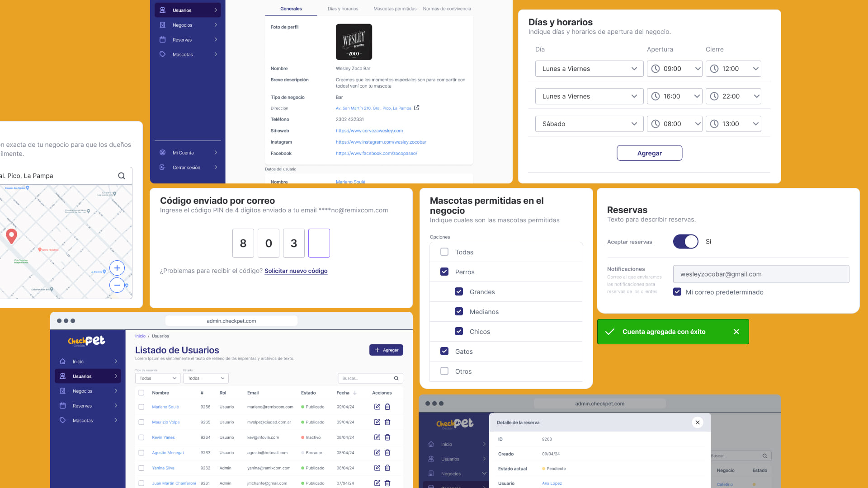Check the Todas mascotas option
Image resolution: width=868 pixels, height=488 pixels.
click(444, 252)
